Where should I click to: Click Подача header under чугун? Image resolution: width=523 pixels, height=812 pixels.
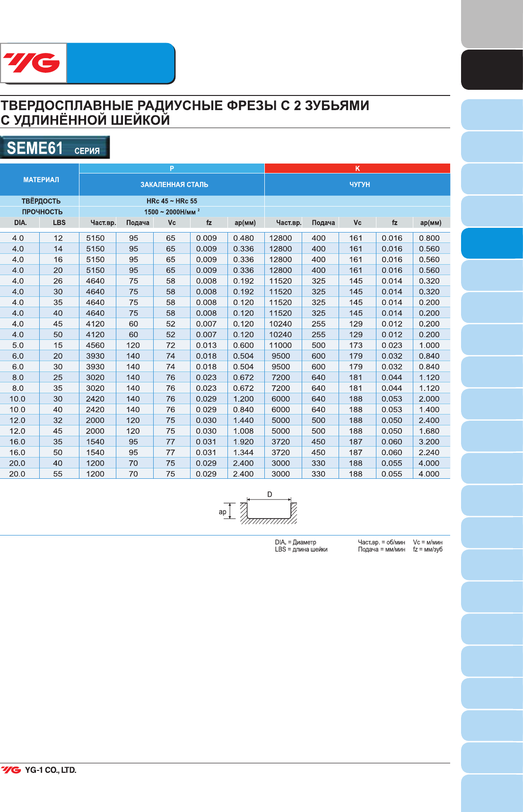click(x=323, y=223)
